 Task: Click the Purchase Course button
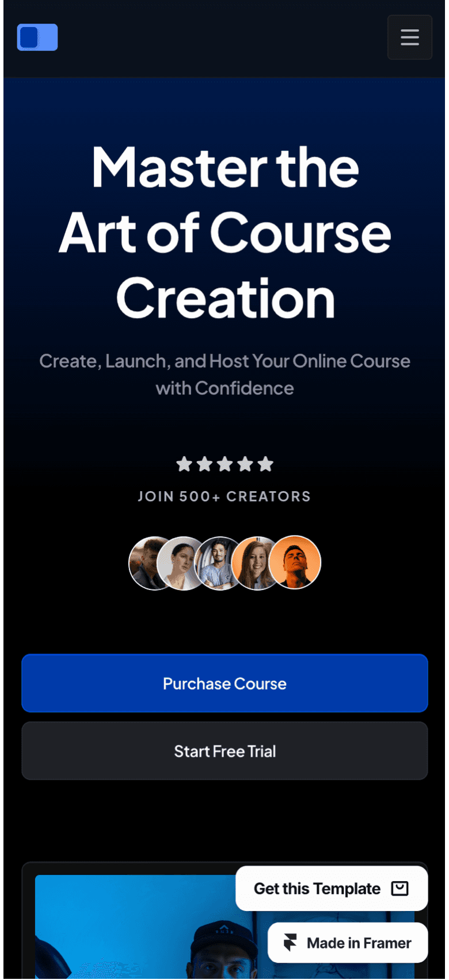pyautogui.click(x=224, y=683)
